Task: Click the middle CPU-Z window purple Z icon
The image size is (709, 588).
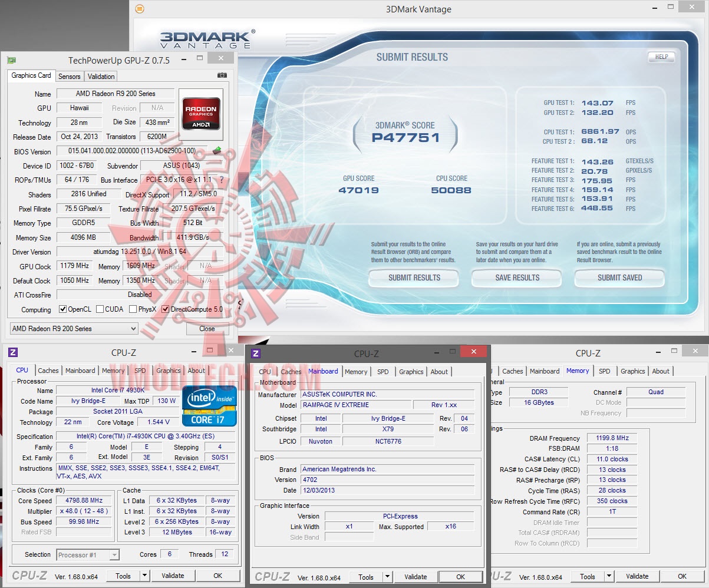Action: [256, 354]
